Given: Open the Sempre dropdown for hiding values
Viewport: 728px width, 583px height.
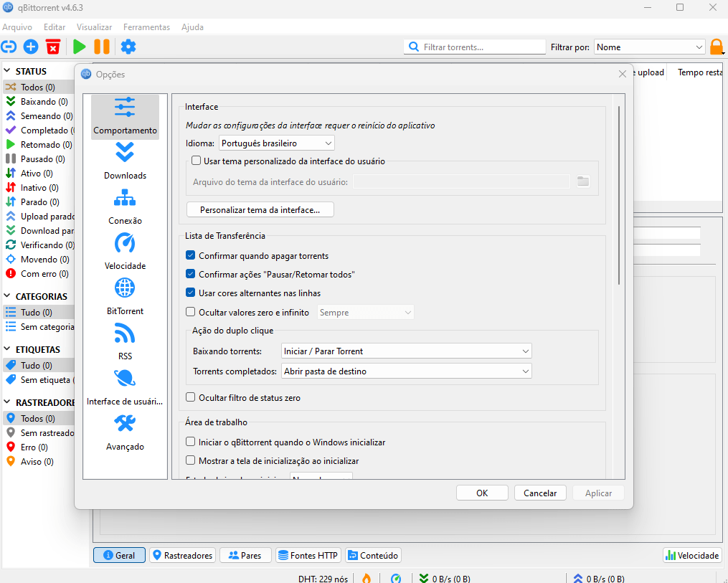Looking at the screenshot, I should coord(365,313).
